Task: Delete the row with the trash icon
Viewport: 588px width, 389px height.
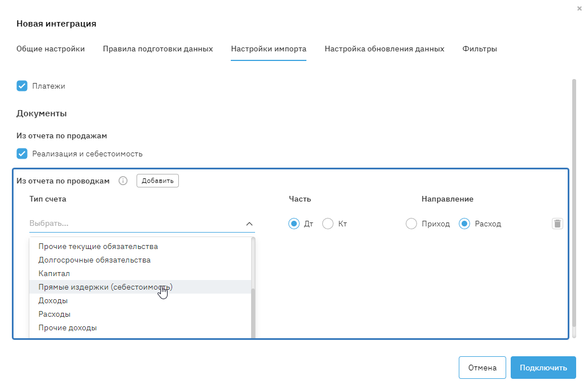Action: (557, 224)
